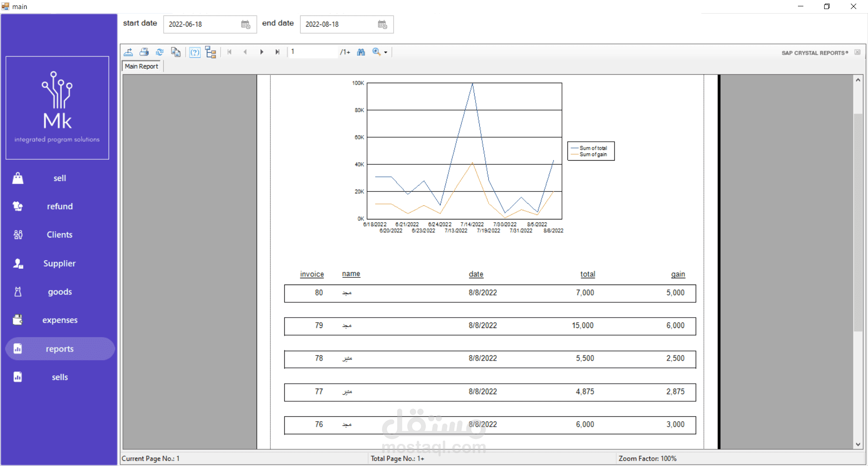Image resolution: width=868 pixels, height=466 pixels.
Task: Click the Export Report toolbar icon
Action: click(x=128, y=52)
